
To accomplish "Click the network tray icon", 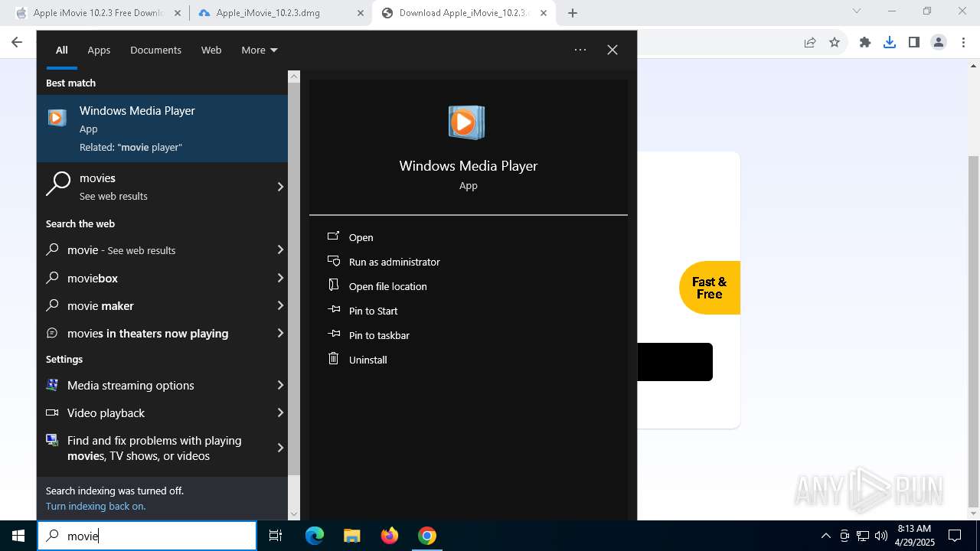I will 863,536.
